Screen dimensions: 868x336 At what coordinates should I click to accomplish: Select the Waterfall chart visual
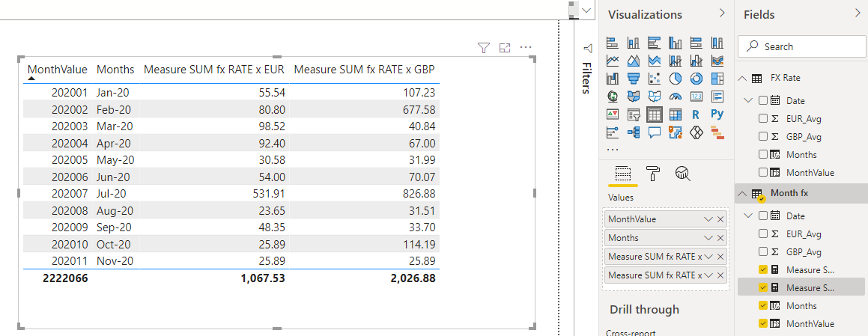tap(613, 78)
